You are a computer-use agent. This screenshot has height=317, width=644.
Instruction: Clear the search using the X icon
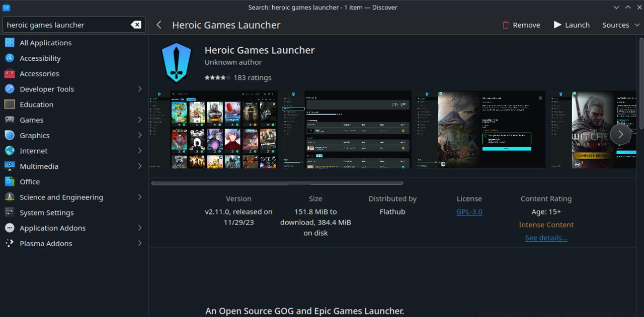[136, 24]
